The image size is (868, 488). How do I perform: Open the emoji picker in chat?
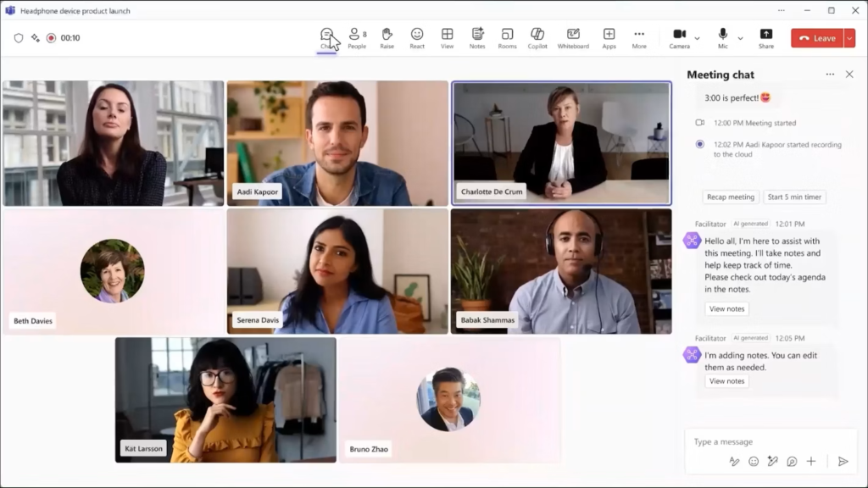click(x=754, y=462)
